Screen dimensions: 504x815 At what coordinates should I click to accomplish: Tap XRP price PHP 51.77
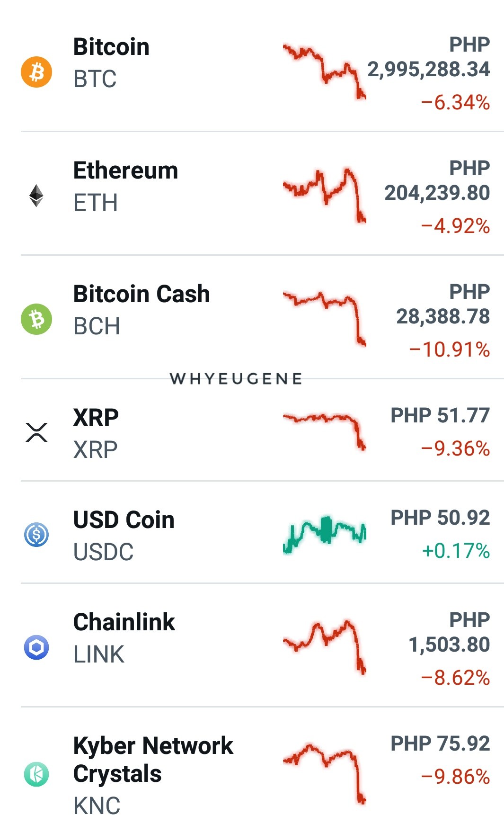coord(440,415)
